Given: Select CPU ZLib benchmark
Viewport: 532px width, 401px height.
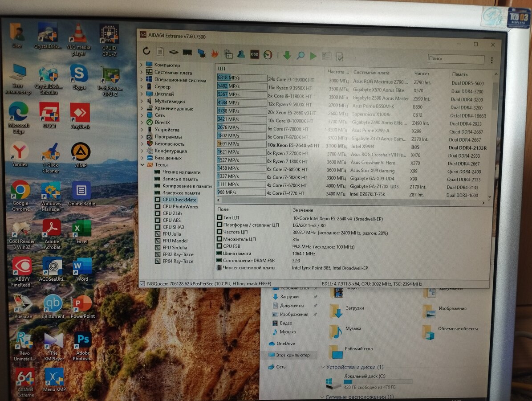Looking at the screenshot, I should tap(172, 213).
